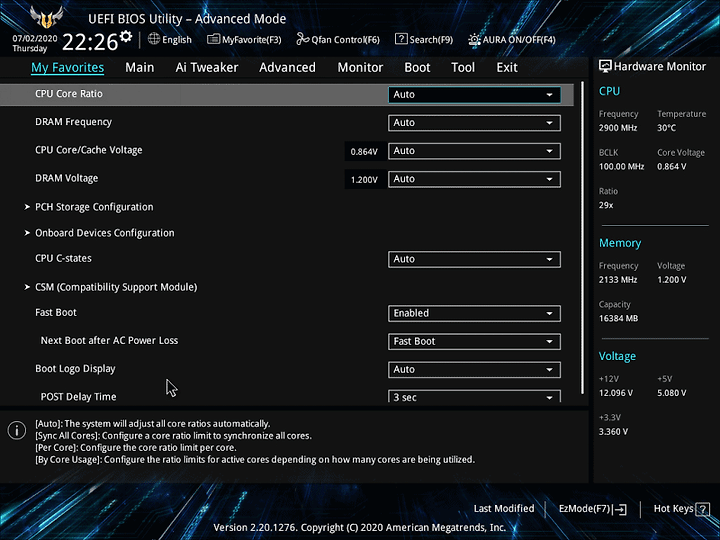Switch to the Main tab

coord(140,68)
